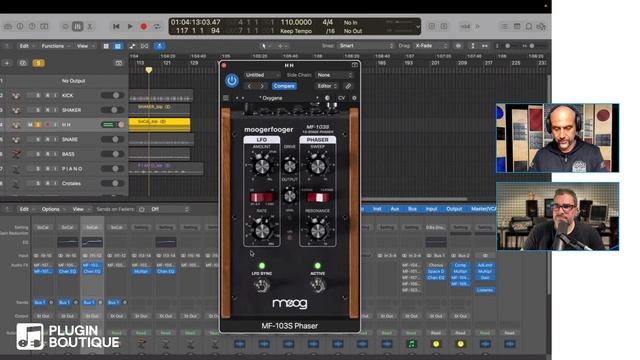The height and width of the screenshot is (360, 640).
Task: Open the Drag X-Fade dropdown
Action: point(431,46)
